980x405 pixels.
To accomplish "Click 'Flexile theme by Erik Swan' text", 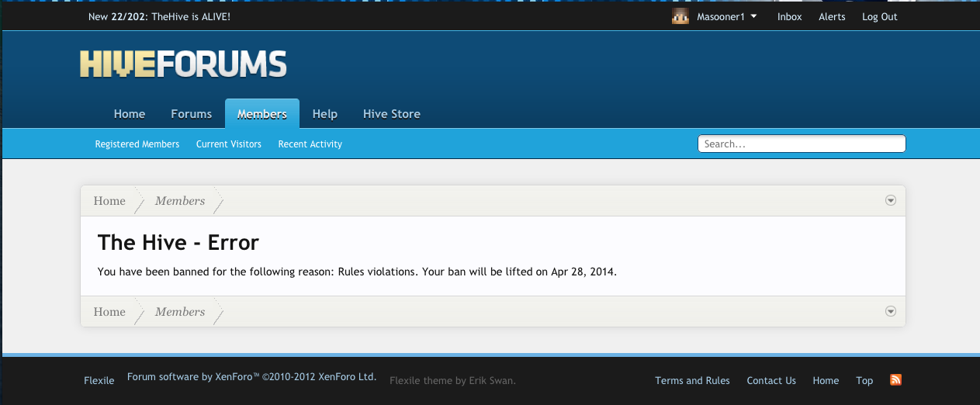I will pos(452,380).
